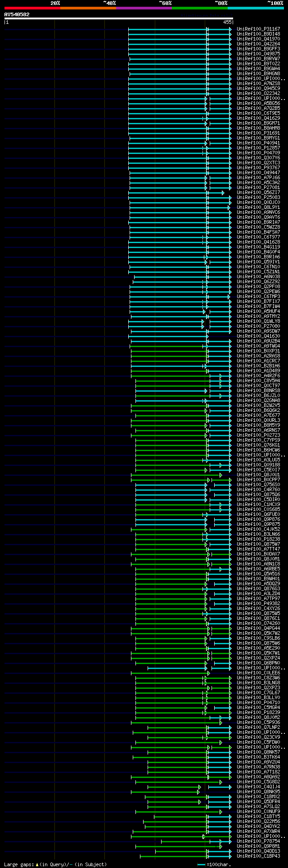Image resolution: width=288 pixels, height=868 pixels.
Task: Click UniRef100_P04710 entry
Action: pos(258,702)
